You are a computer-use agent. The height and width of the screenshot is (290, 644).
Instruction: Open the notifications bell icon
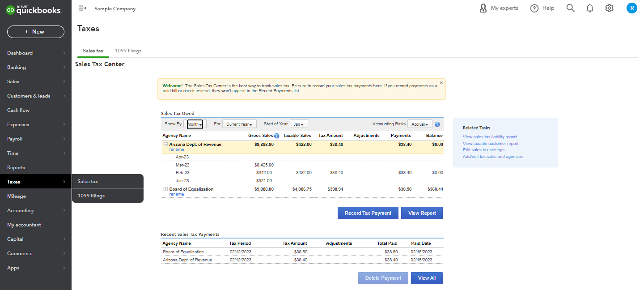tap(590, 8)
